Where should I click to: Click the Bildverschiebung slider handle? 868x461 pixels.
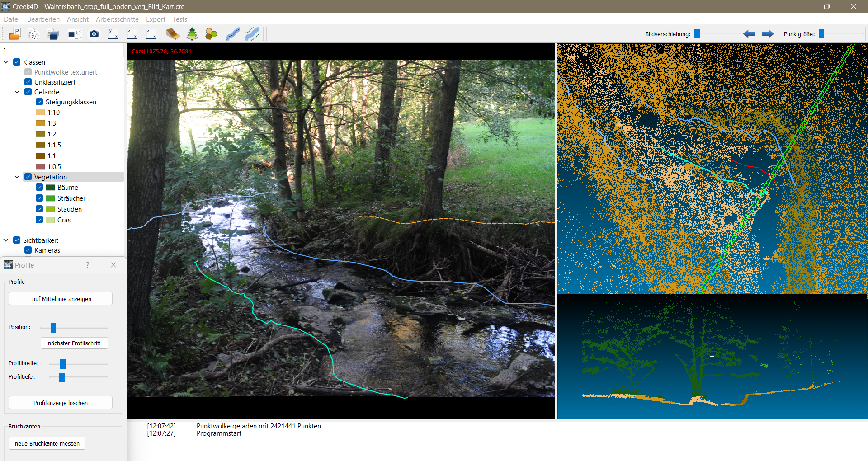coord(697,34)
